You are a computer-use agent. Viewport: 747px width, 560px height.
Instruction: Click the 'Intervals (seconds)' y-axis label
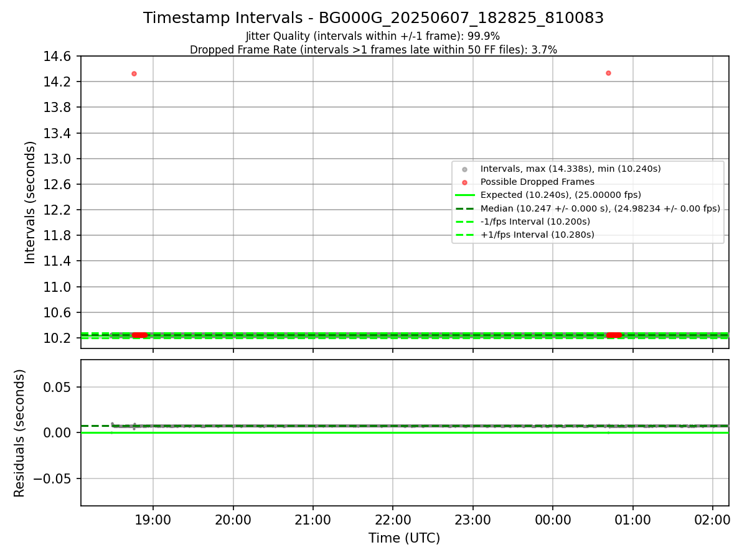(31, 202)
